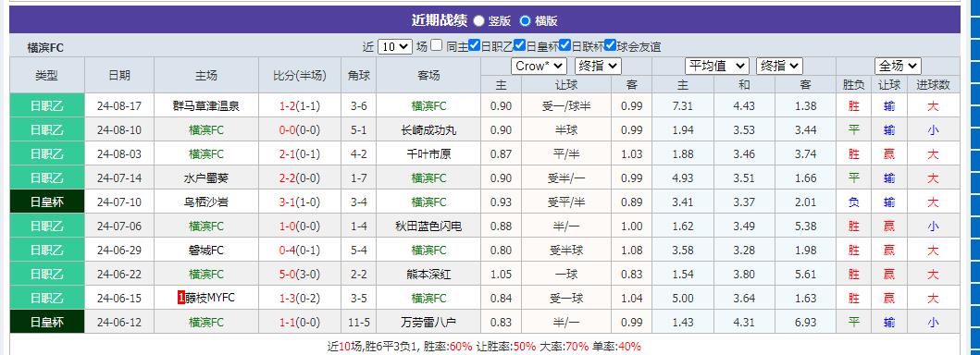
Task: Click the 磐城FC team link
Action: [206, 251]
